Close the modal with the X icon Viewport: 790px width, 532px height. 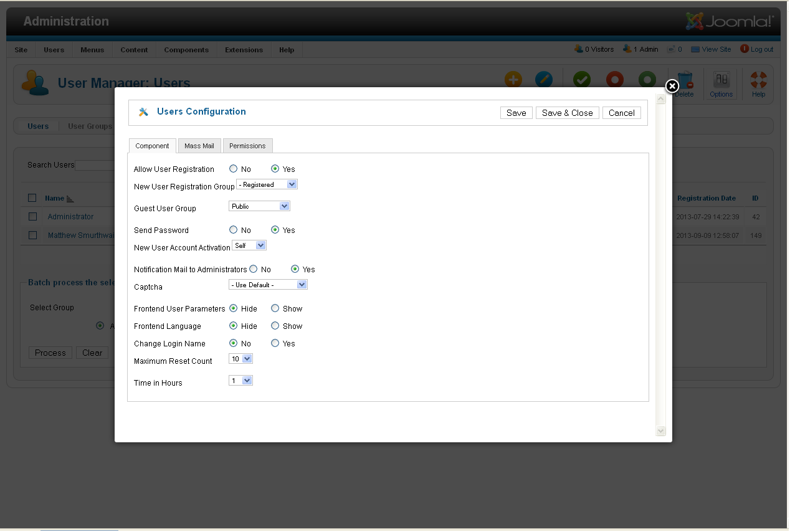click(672, 86)
